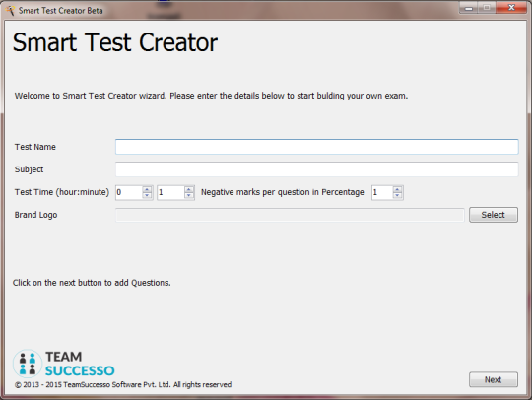The width and height of the screenshot is (532, 400).
Task: Click the 'Smart Test Creator' heading
Action: point(115,42)
